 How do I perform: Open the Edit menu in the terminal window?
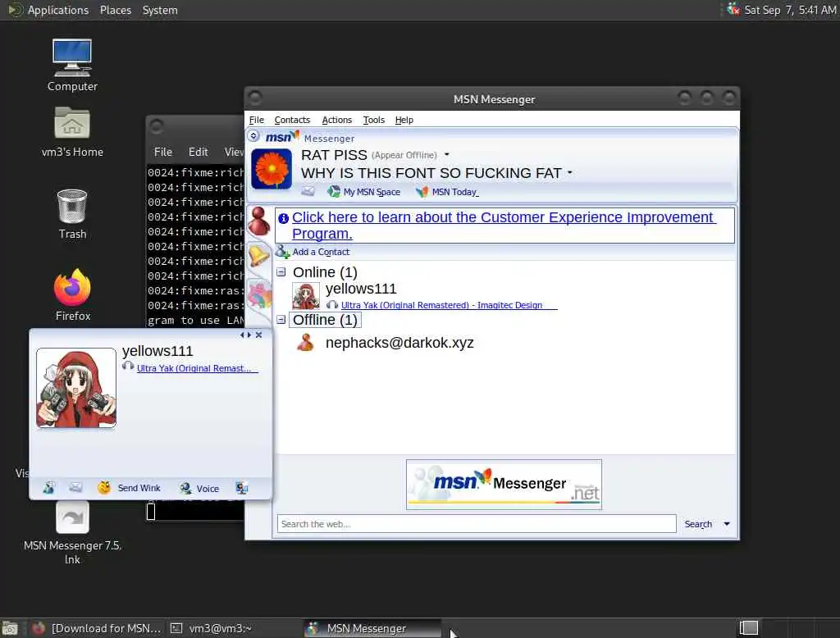[198, 153]
